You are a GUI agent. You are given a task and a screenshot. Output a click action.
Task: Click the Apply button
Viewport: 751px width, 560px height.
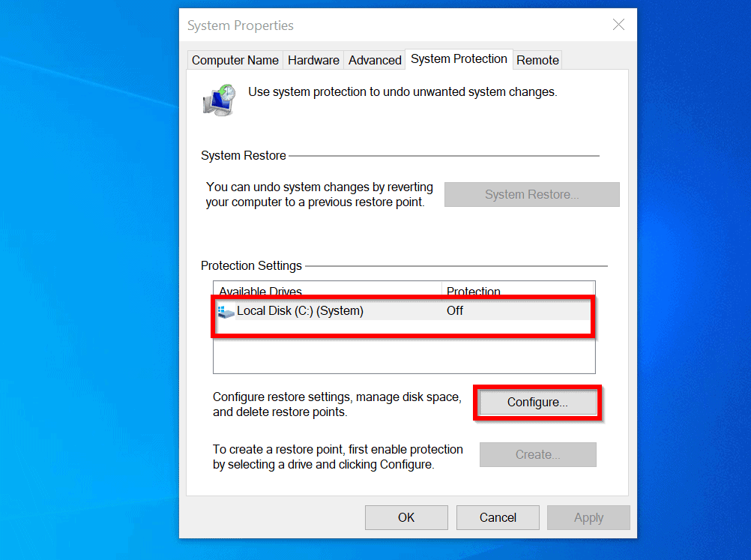click(588, 517)
